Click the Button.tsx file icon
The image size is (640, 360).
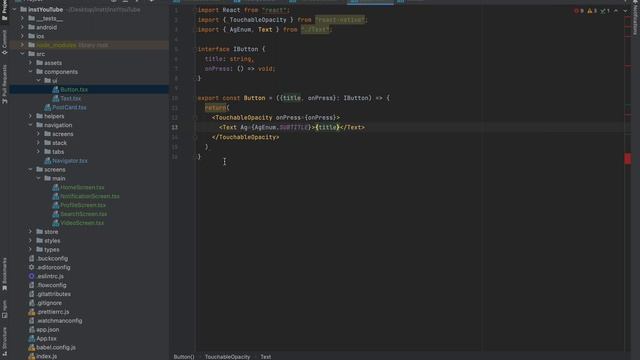pos(56,89)
